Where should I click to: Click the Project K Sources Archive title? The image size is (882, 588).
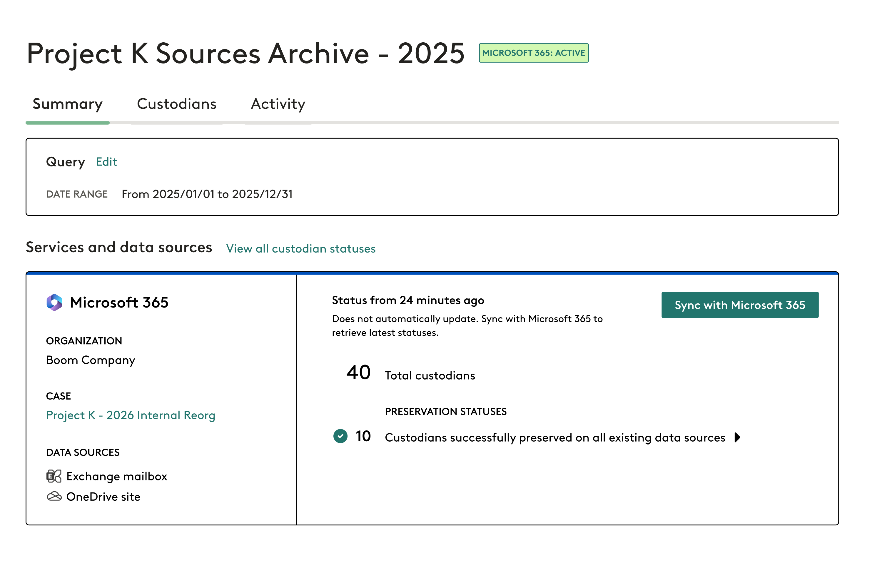point(245,53)
